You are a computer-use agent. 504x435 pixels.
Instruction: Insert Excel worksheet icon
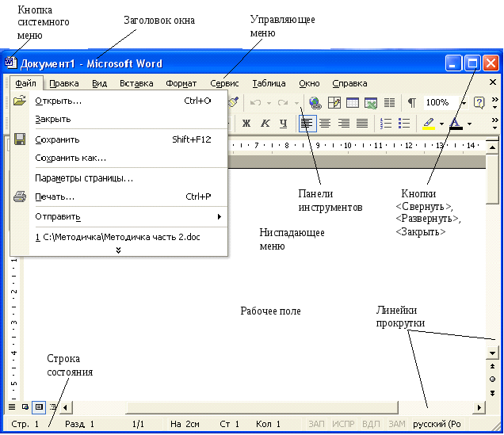coord(371,103)
